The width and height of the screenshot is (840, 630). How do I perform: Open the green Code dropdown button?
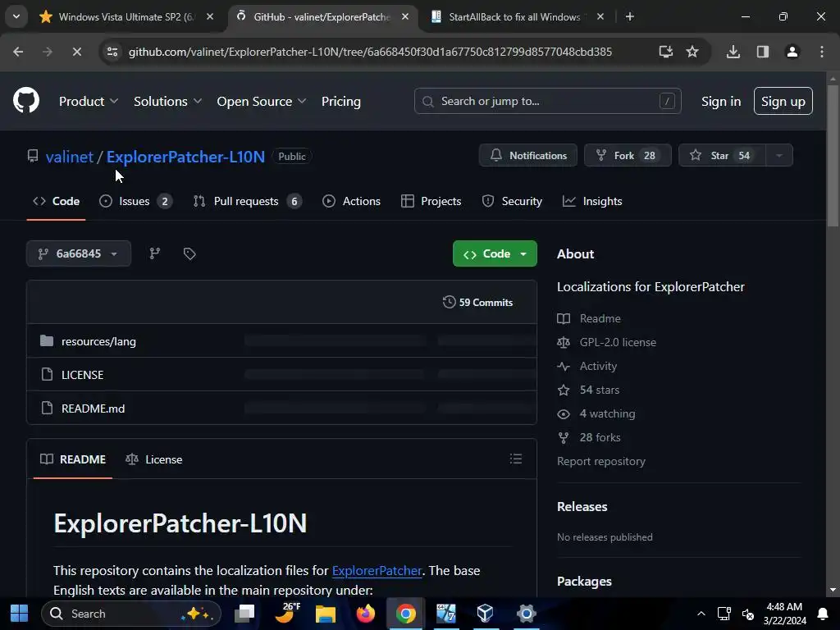[495, 253]
